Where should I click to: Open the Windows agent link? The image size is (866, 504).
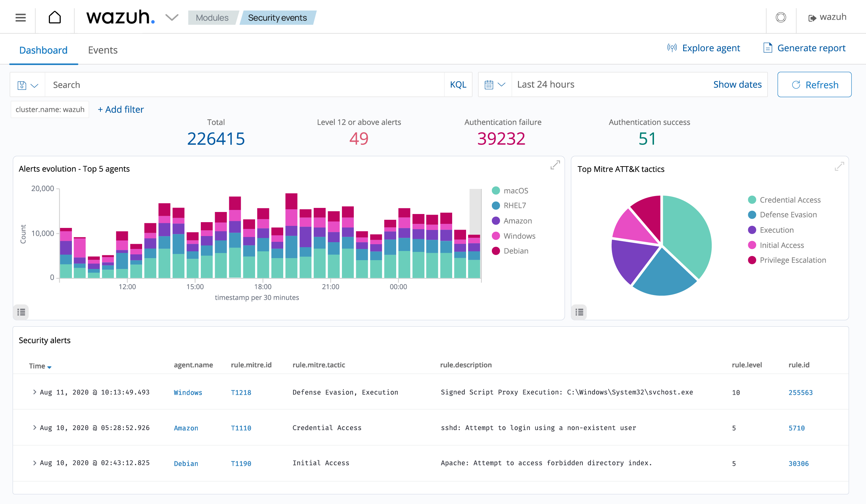click(188, 393)
